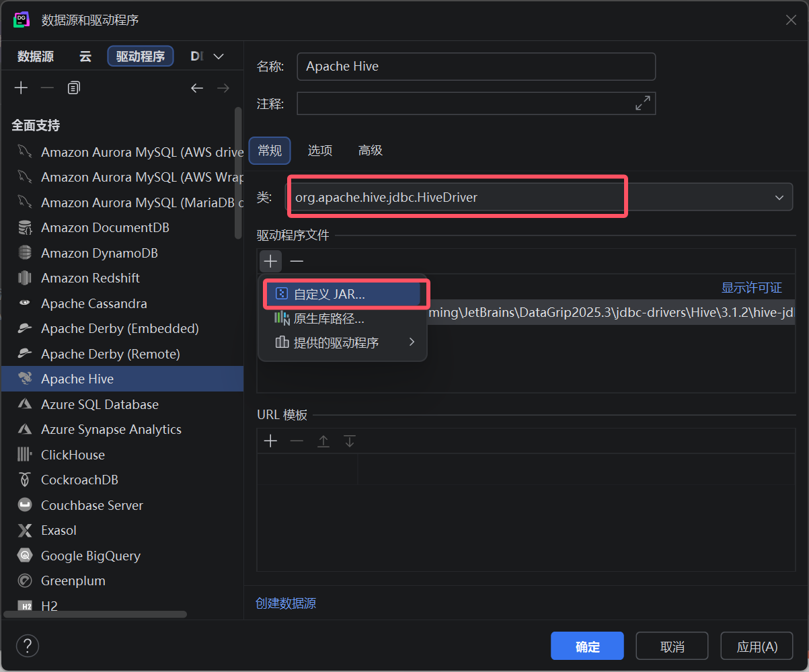This screenshot has height=672, width=809.
Task: Click the CockroachDB icon
Action: click(x=25, y=480)
